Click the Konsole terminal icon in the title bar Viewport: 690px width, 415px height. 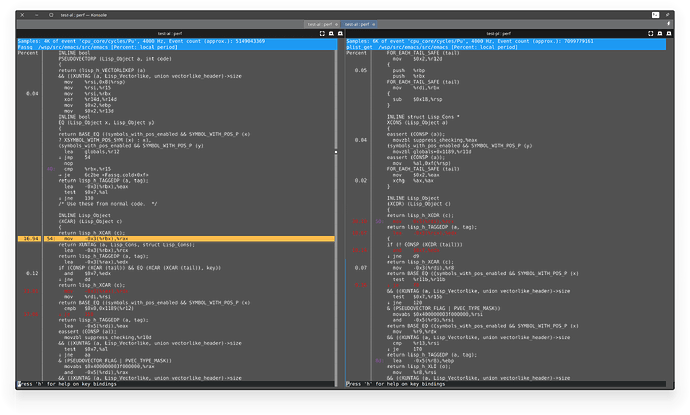656,15
